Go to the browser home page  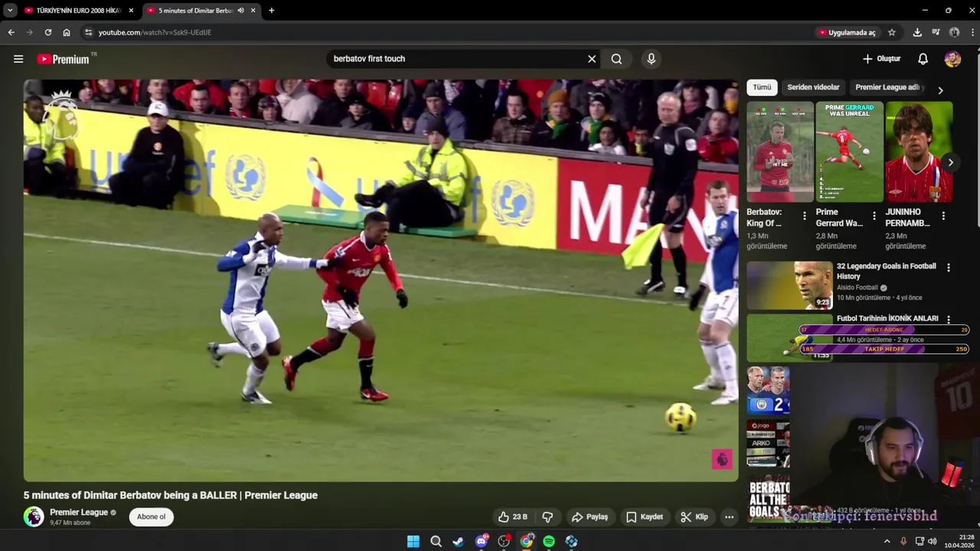tap(67, 32)
